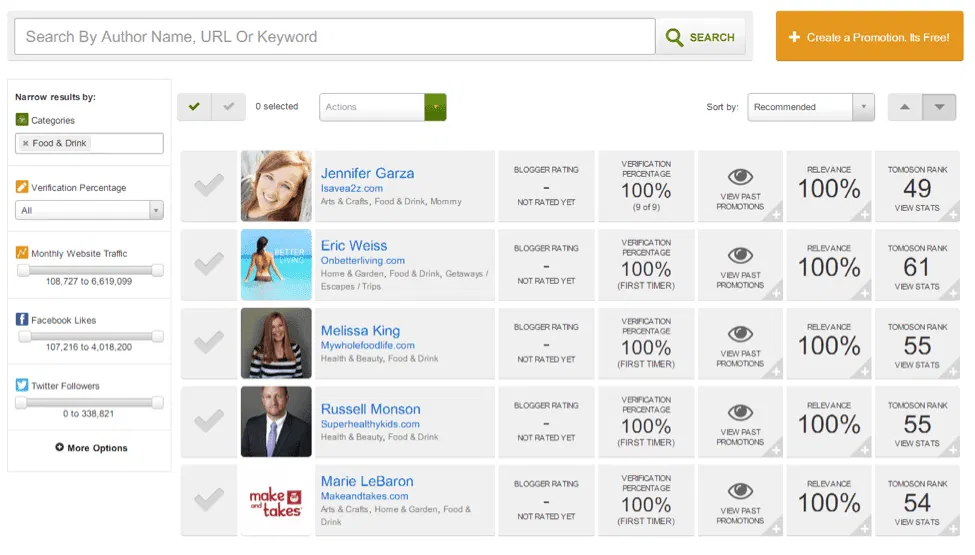Viewport: 975px width, 555px height.
Task: Select Melissa King's row checkbox
Action: pos(208,343)
